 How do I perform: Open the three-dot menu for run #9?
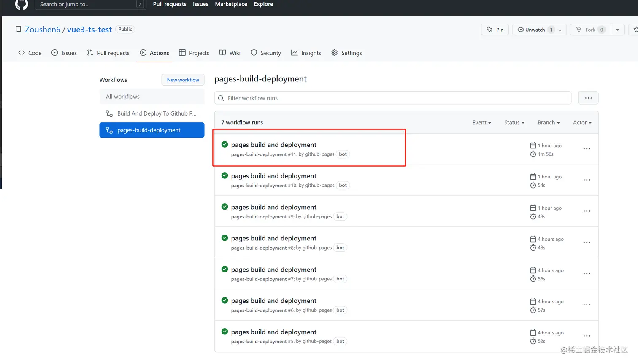click(x=587, y=211)
